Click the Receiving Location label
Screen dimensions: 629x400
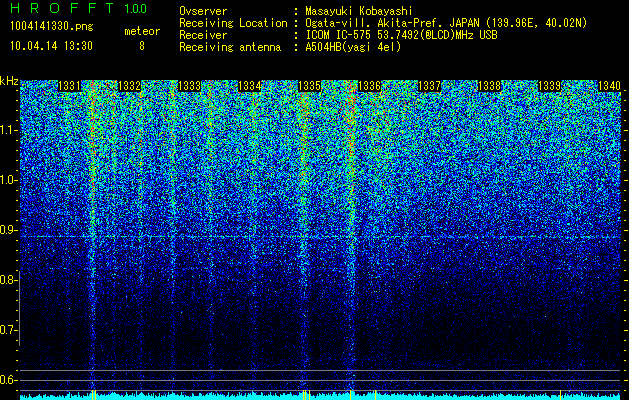(233, 23)
